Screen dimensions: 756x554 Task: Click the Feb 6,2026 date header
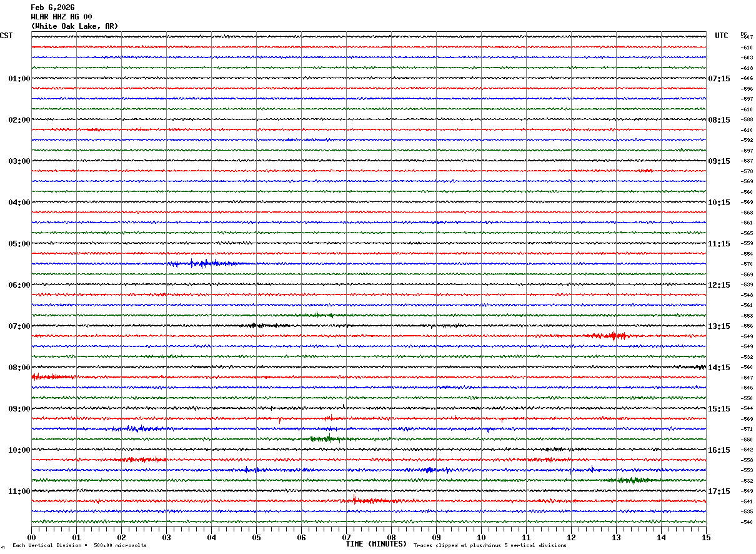coord(52,8)
